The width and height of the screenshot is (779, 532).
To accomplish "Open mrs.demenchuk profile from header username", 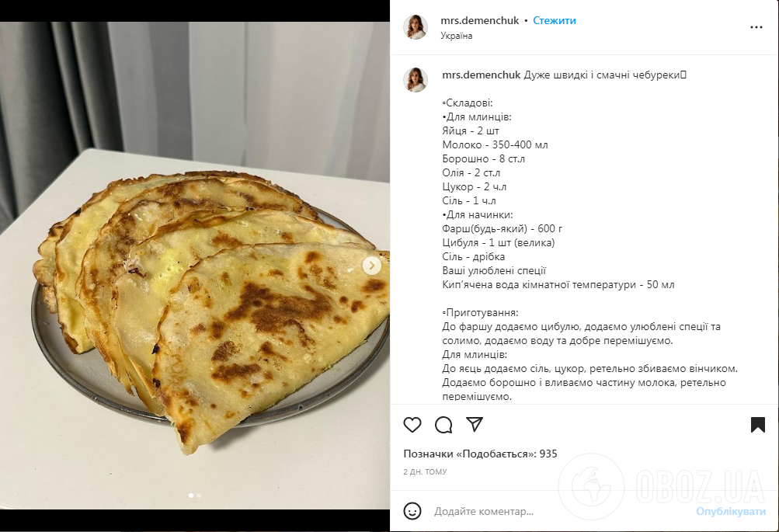I will (x=479, y=20).
